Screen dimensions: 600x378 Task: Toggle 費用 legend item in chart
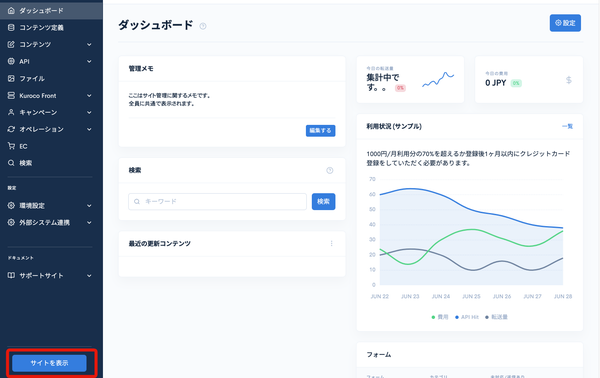[440, 317]
